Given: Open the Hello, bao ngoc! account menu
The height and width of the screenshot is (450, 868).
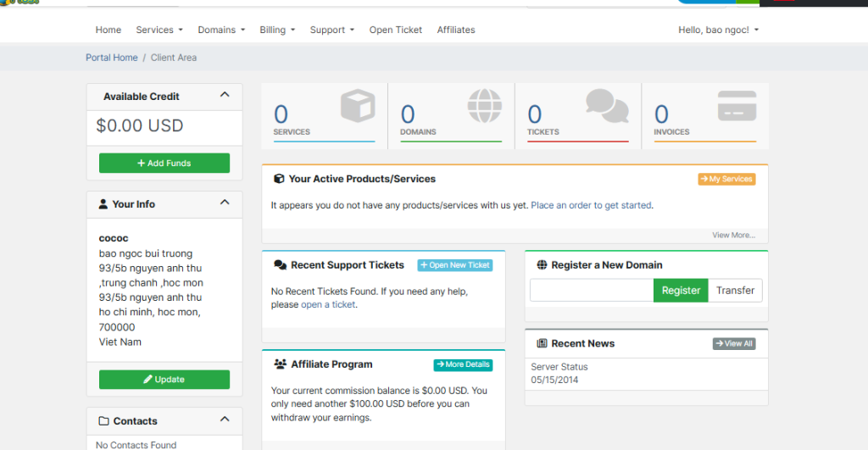Looking at the screenshot, I should [x=719, y=30].
